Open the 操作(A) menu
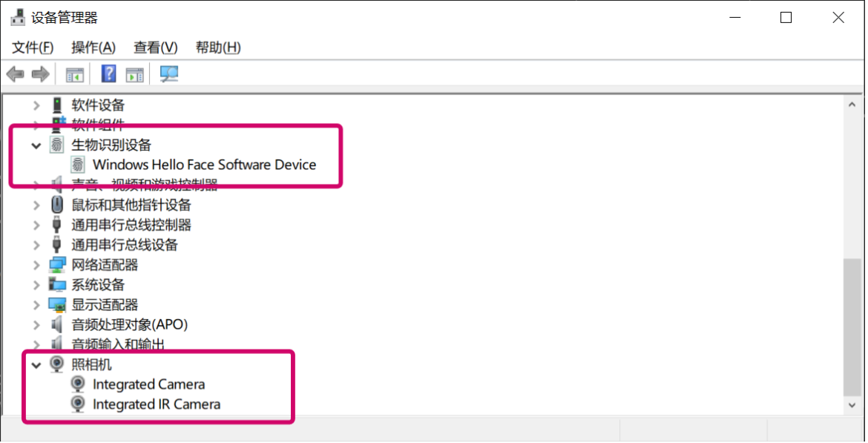The height and width of the screenshot is (443, 868). [x=93, y=47]
